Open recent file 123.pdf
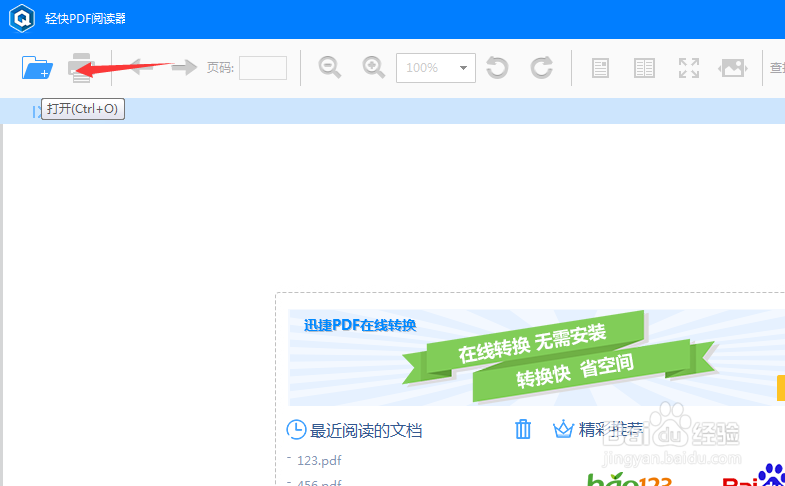 click(x=319, y=460)
